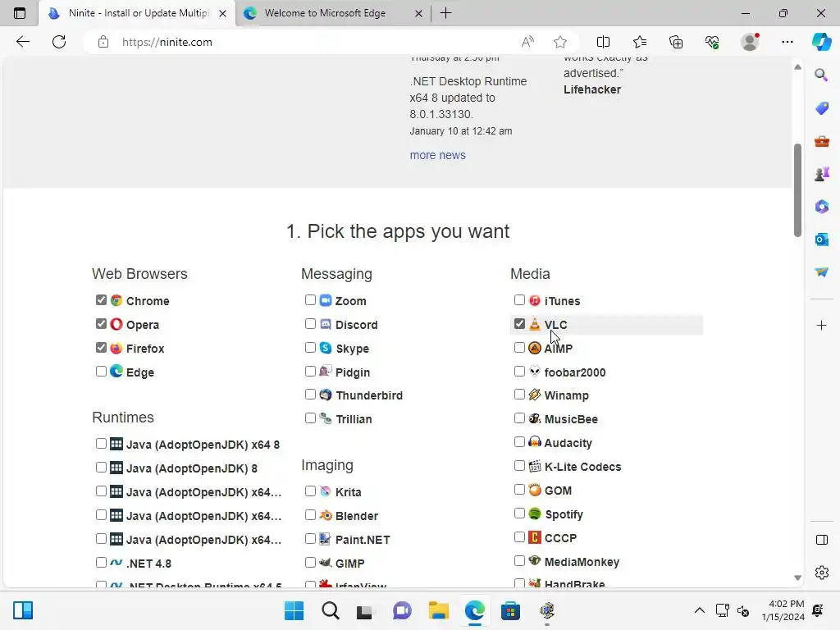Click the Edge sidebar search icon
Screen dimensions: 840x630
point(821,75)
